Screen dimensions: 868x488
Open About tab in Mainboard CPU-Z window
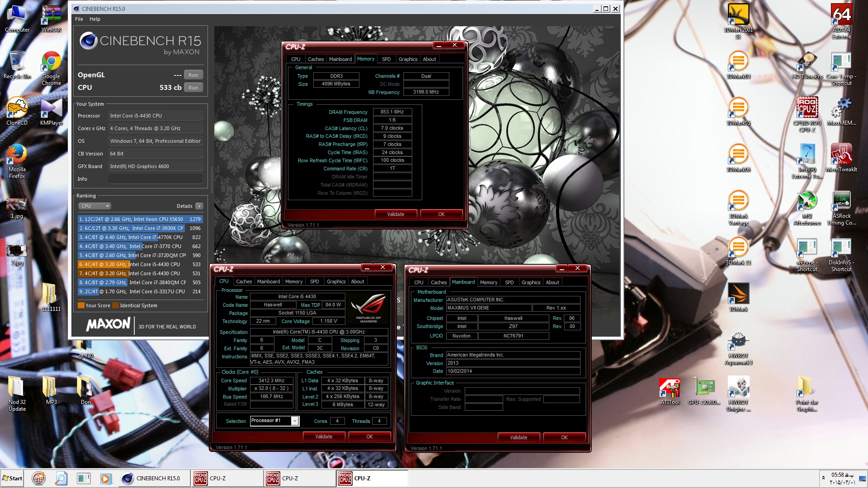[x=552, y=282]
